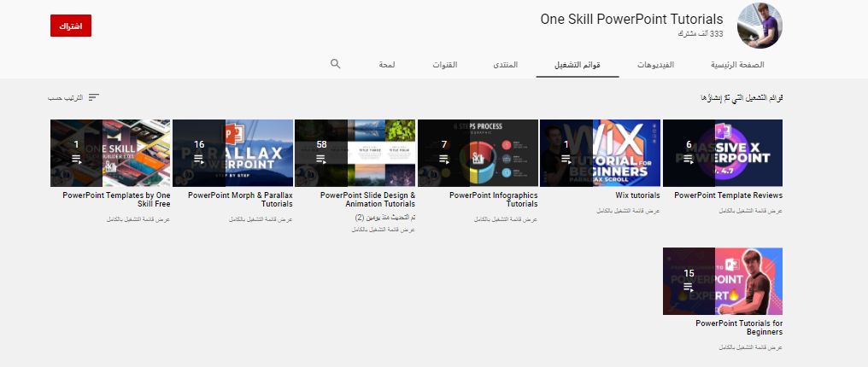Click PowerPoint Slide Design & Animation Tutorials title
This screenshot has height=367, width=868.
tap(367, 200)
